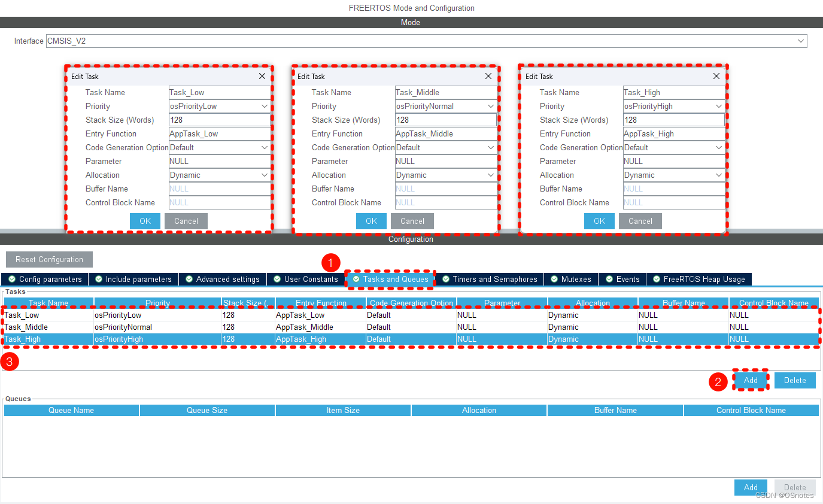Confirm with OK in the Task_Middle dialog
This screenshot has width=823, height=504.
[x=371, y=221]
